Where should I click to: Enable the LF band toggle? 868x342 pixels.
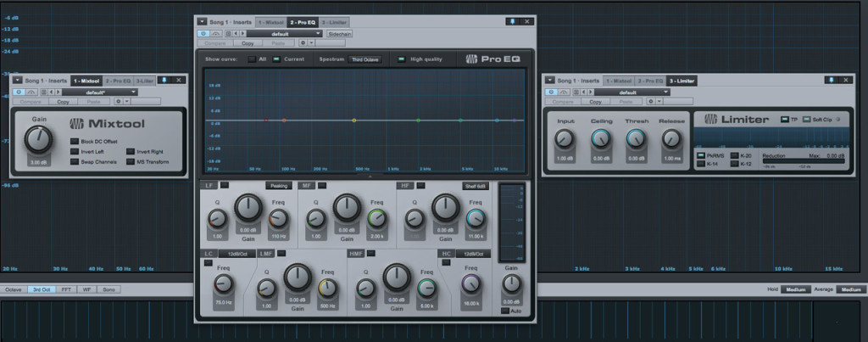[225, 185]
